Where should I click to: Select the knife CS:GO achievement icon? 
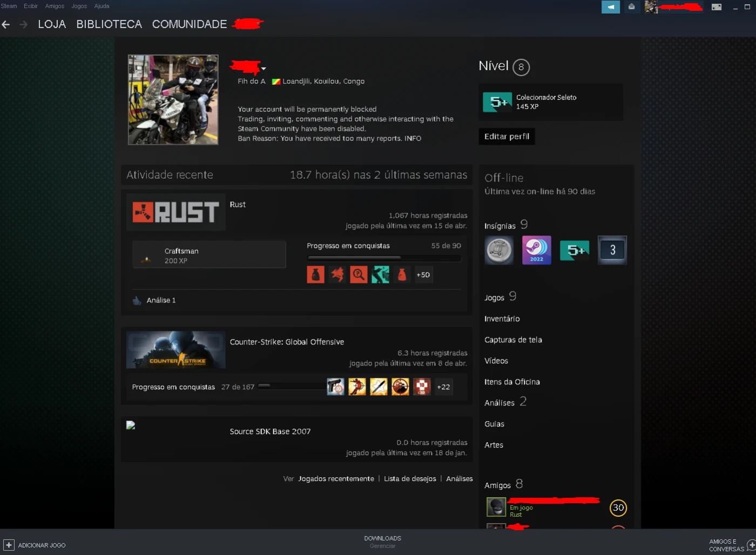pos(379,387)
